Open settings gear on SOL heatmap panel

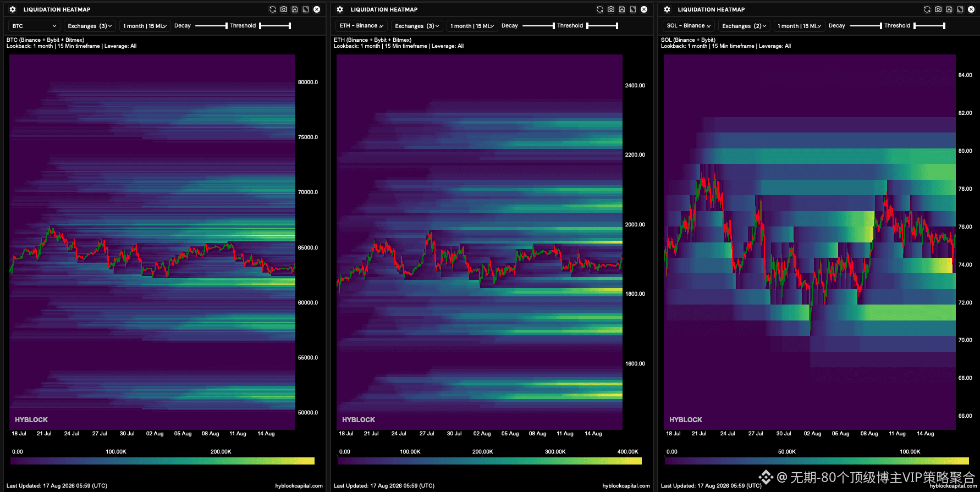pos(667,9)
